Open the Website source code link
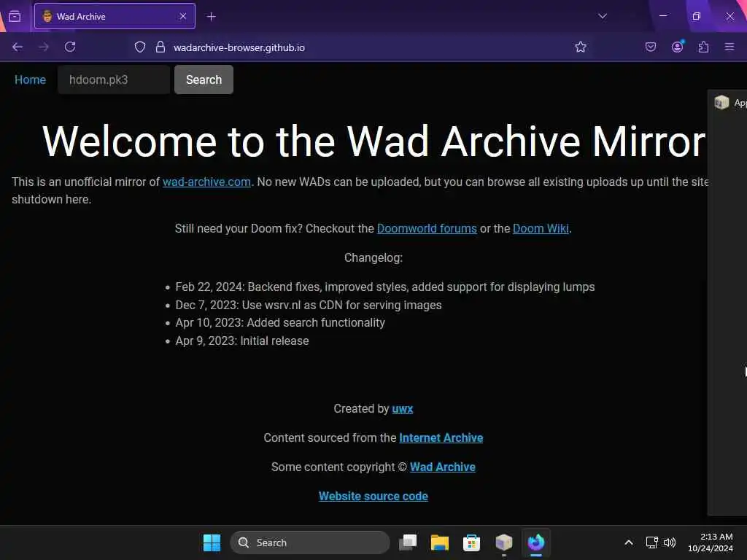Screen dimensions: 747x560 click(373, 496)
